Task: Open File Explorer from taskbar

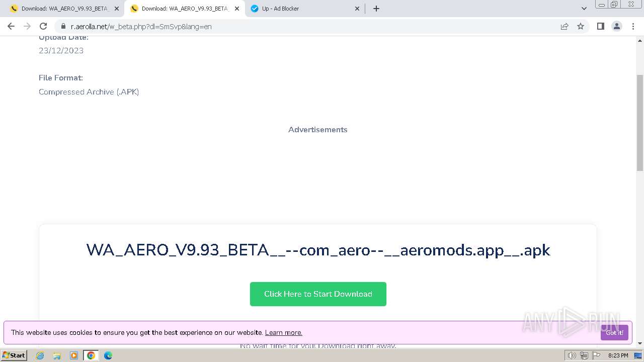Action: (x=57, y=355)
